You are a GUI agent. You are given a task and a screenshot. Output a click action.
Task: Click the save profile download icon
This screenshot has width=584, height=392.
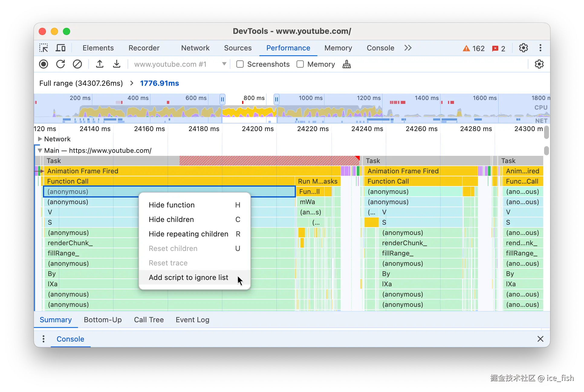(x=117, y=64)
